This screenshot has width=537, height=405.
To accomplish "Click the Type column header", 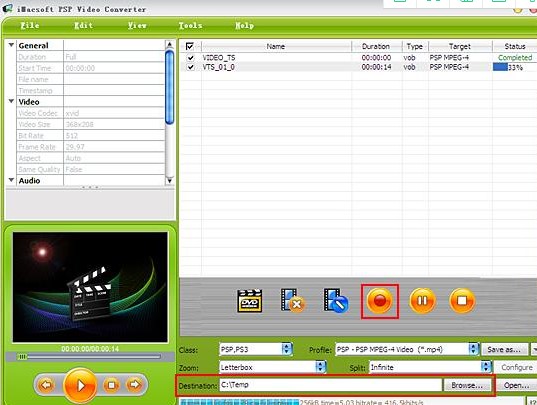I will [415, 46].
